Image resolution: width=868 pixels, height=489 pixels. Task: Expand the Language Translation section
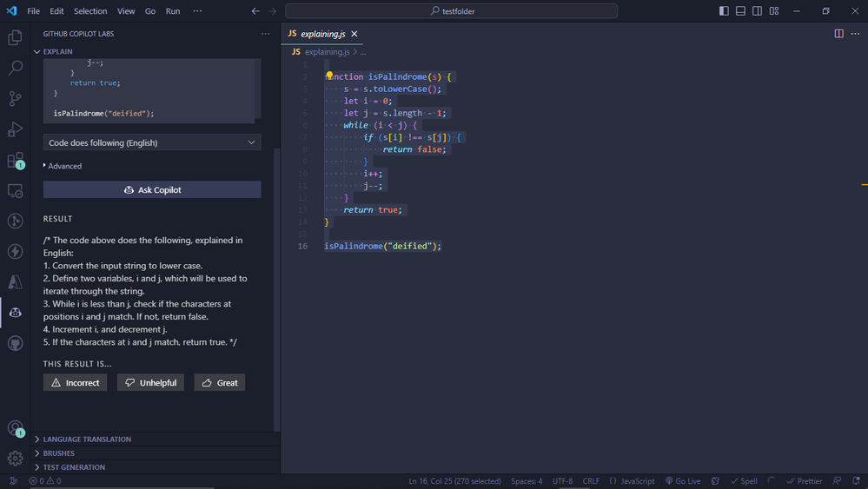click(x=87, y=439)
